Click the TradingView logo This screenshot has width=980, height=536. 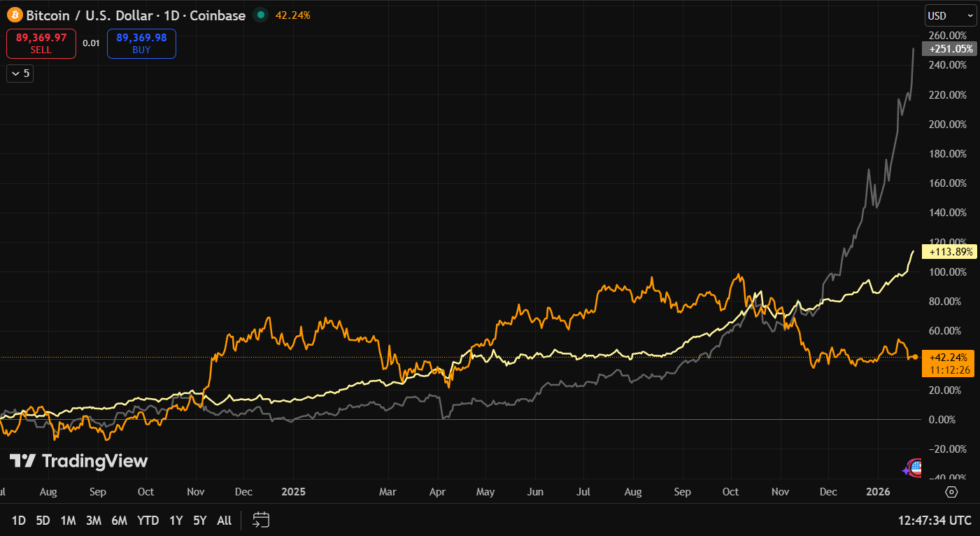click(78, 461)
